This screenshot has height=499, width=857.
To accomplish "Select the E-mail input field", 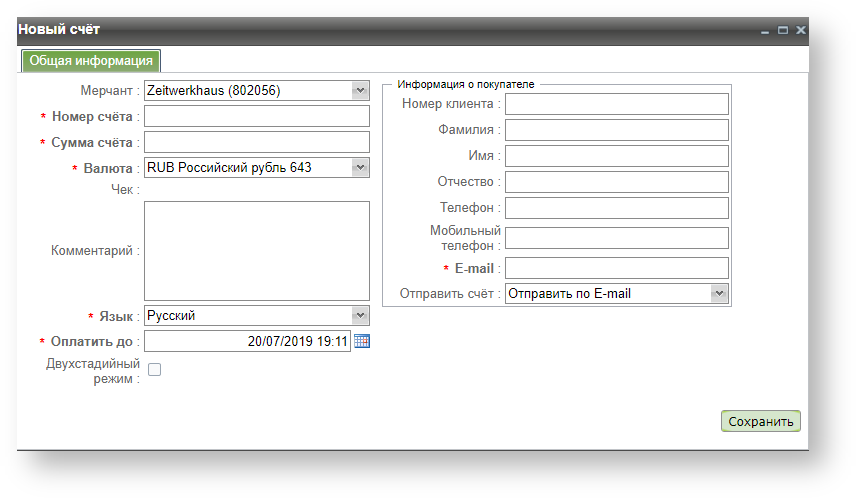I will tap(617, 268).
